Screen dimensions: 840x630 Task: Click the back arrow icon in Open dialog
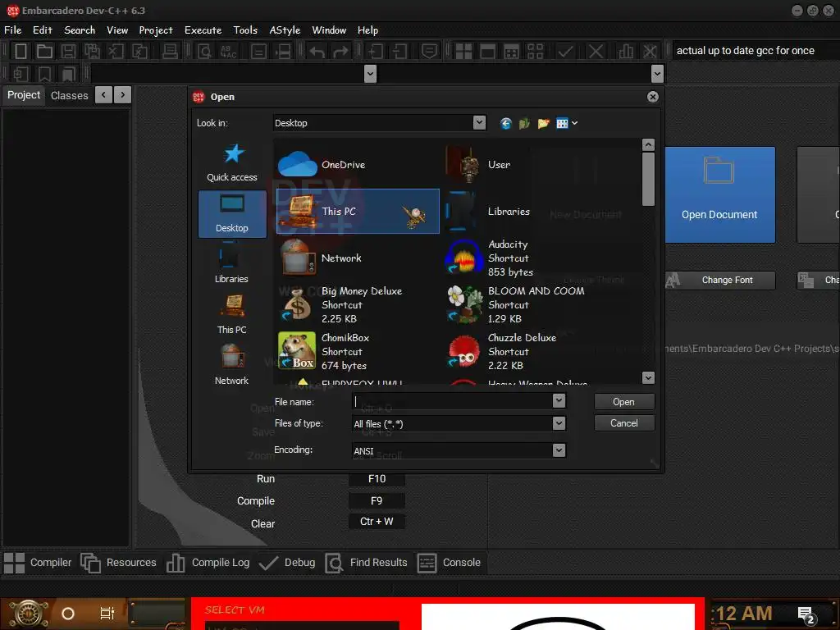click(x=505, y=124)
